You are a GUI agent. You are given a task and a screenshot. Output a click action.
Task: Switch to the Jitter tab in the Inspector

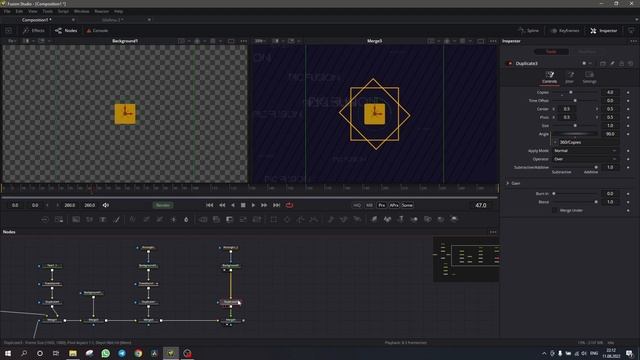click(x=570, y=77)
